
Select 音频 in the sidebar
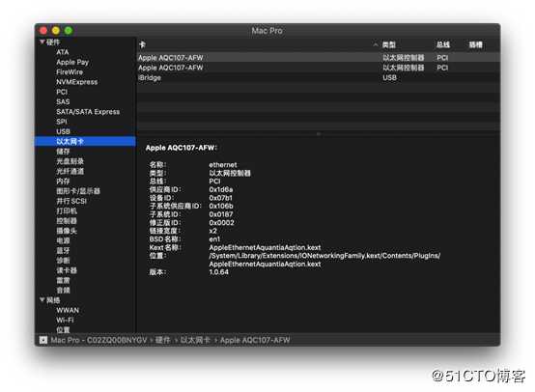pyautogui.click(x=63, y=290)
